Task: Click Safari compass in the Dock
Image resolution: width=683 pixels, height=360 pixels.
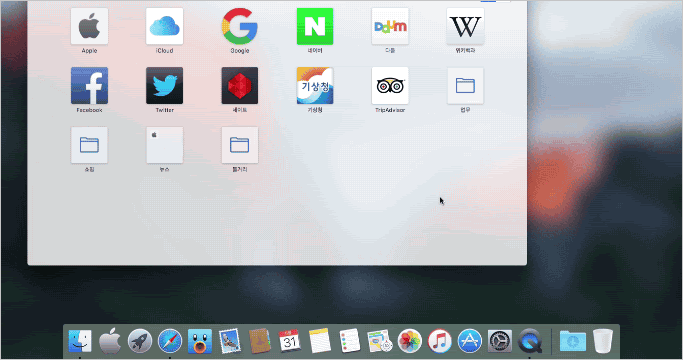Action: (170, 341)
